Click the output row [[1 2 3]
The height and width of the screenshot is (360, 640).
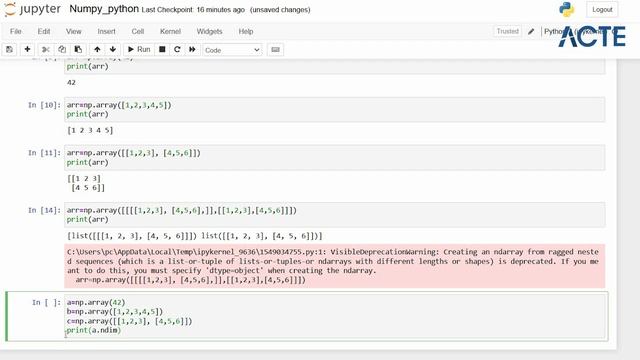[84, 178]
